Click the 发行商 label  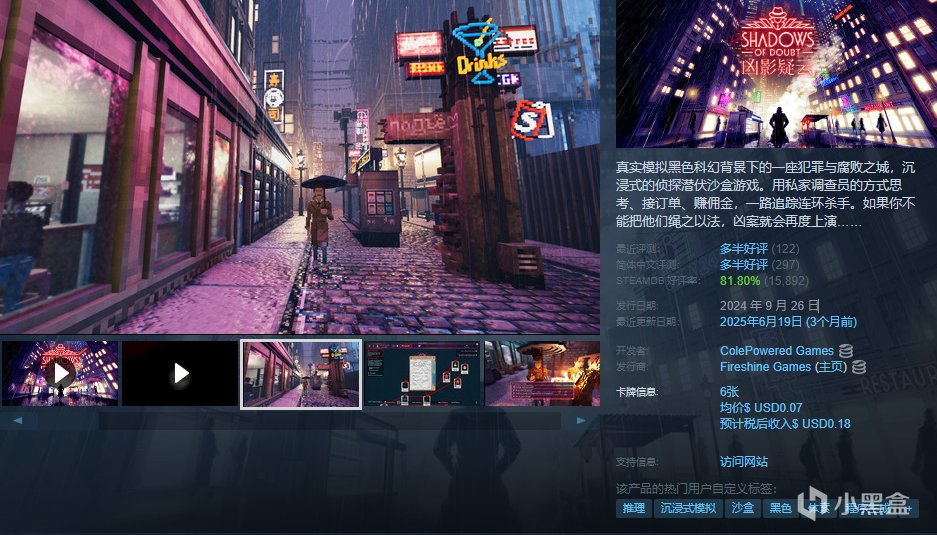[x=632, y=366]
